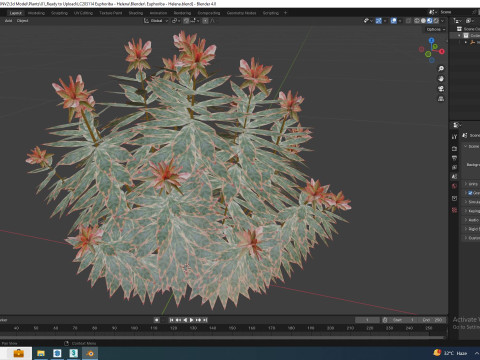The image size is (480, 360).
Task: Toggle proportional editing in header
Action: click(x=205, y=21)
